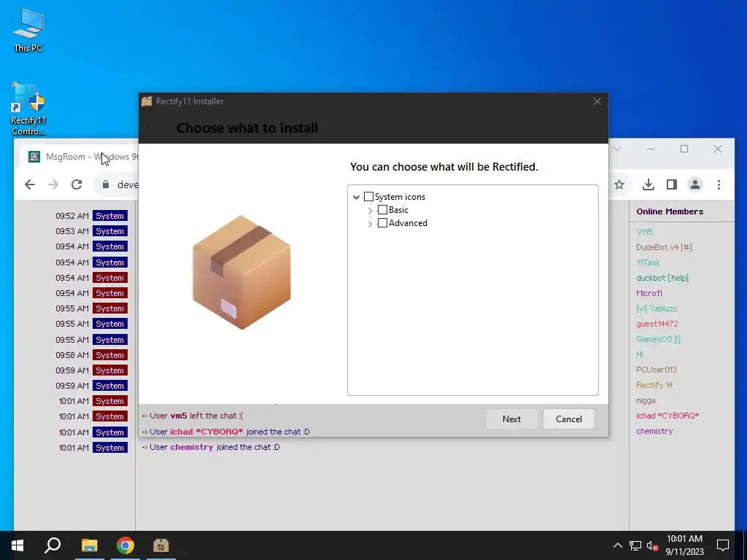Click username vm5 in left-chat message

[x=179, y=416]
